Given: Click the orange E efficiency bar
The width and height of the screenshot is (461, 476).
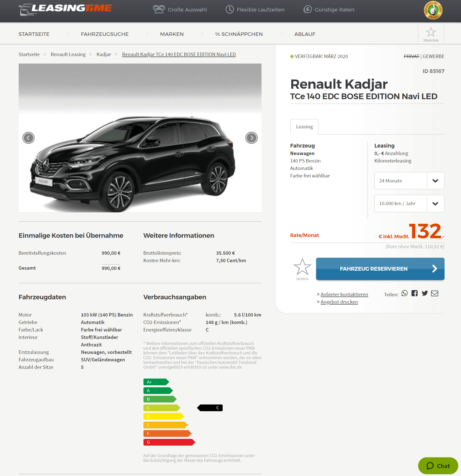Looking at the screenshot, I should tap(165, 425).
